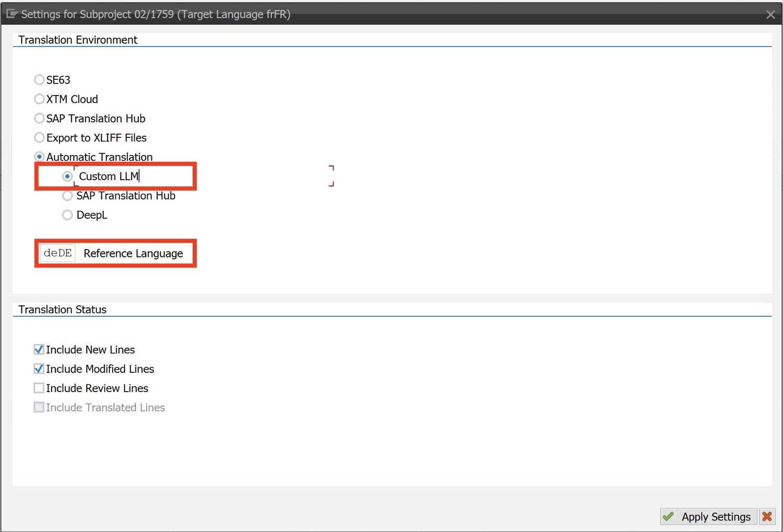Click the Apply Settings button

tap(708, 517)
